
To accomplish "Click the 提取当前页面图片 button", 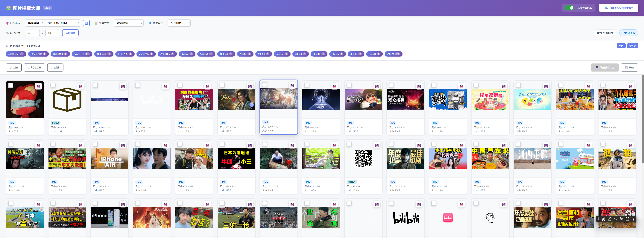I will [x=618, y=8].
